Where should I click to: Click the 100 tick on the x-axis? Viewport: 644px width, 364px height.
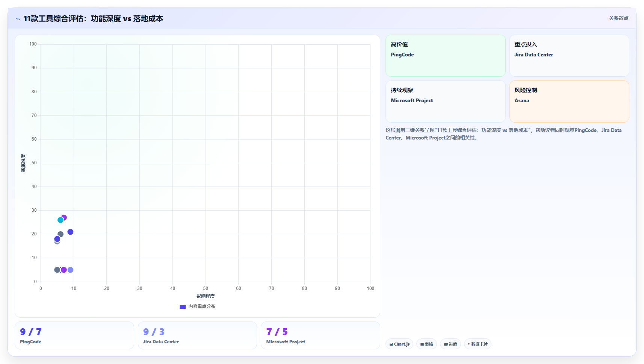click(370, 288)
